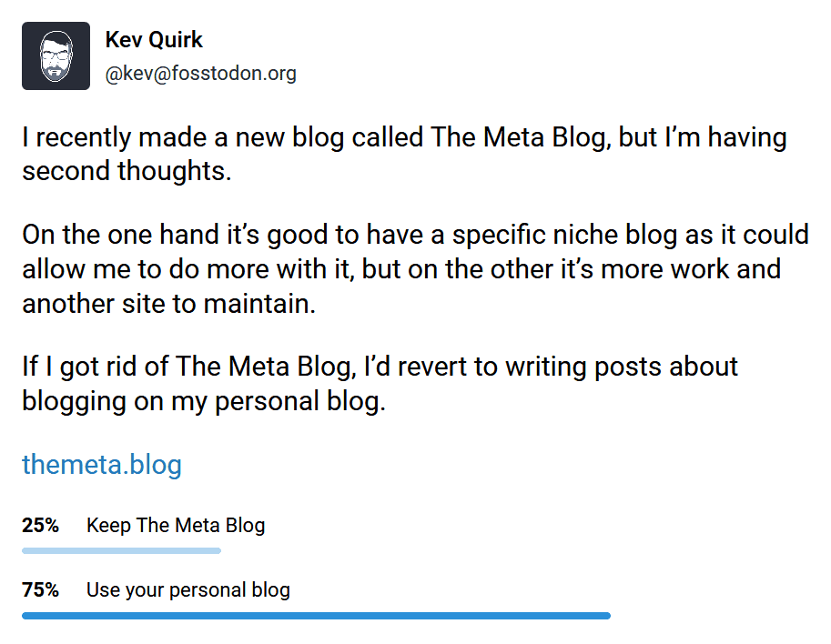
Task: Click the light blue partial progress bar
Action: tap(121, 550)
